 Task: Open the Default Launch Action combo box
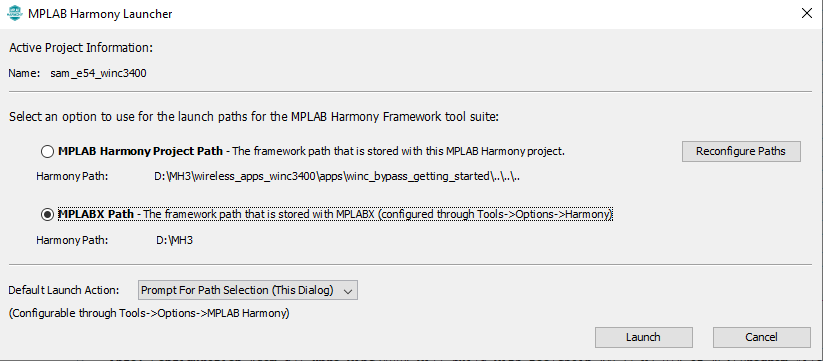(x=248, y=290)
